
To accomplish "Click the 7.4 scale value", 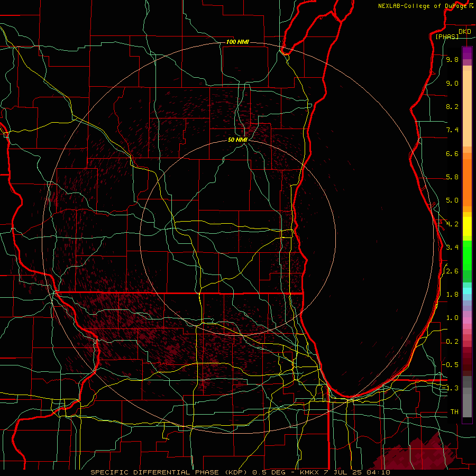I will pyautogui.click(x=452, y=130).
